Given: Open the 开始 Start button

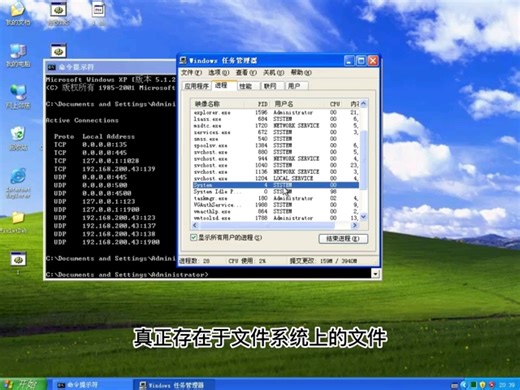Looking at the screenshot, I should [x=22, y=384].
